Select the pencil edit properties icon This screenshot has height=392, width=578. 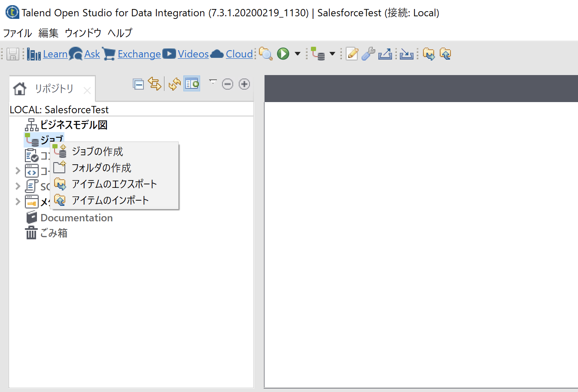[352, 54]
